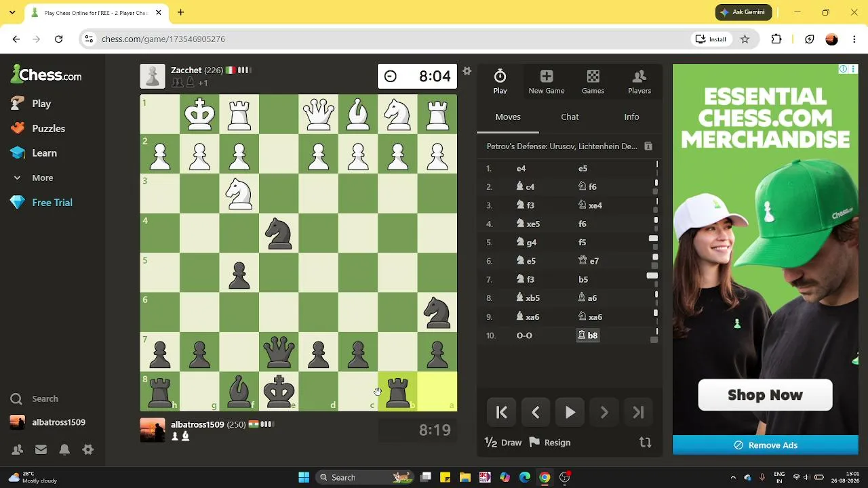Image resolution: width=868 pixels, height=488 pixels.
Task: Open the friends icon in the sidebar
Action: point(18,449)
